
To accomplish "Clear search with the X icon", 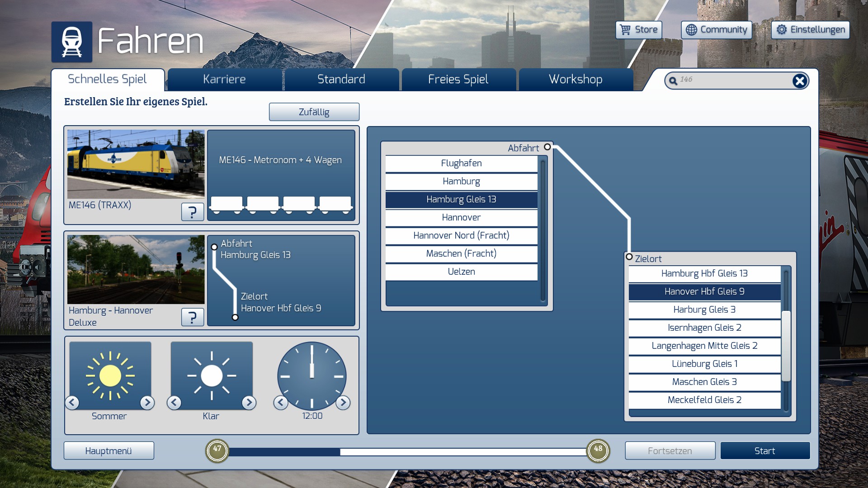I will tap(799, 81).
